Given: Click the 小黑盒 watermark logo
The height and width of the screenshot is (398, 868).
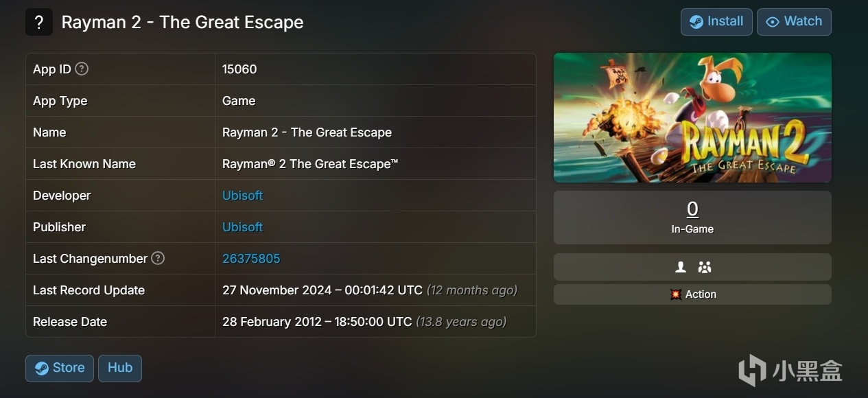Looking at the screenshot, I should click(790, 371).
